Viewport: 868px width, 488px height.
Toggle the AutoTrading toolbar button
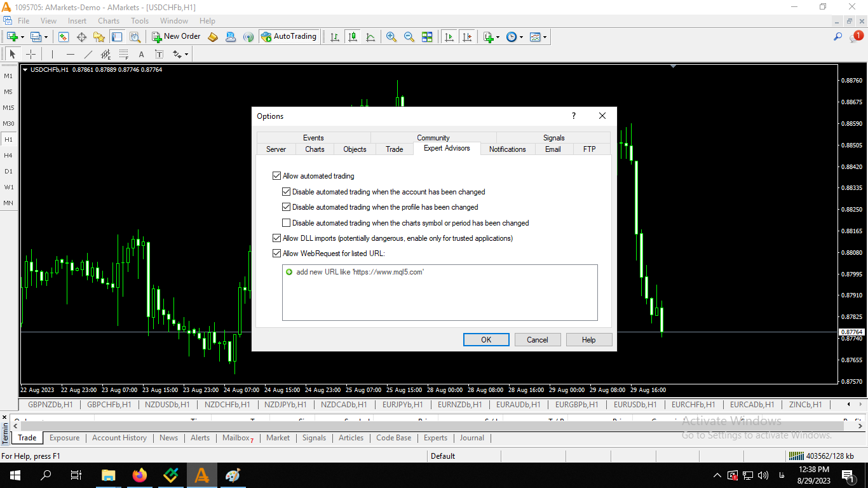pyautogui.click(x=288, y=37)
